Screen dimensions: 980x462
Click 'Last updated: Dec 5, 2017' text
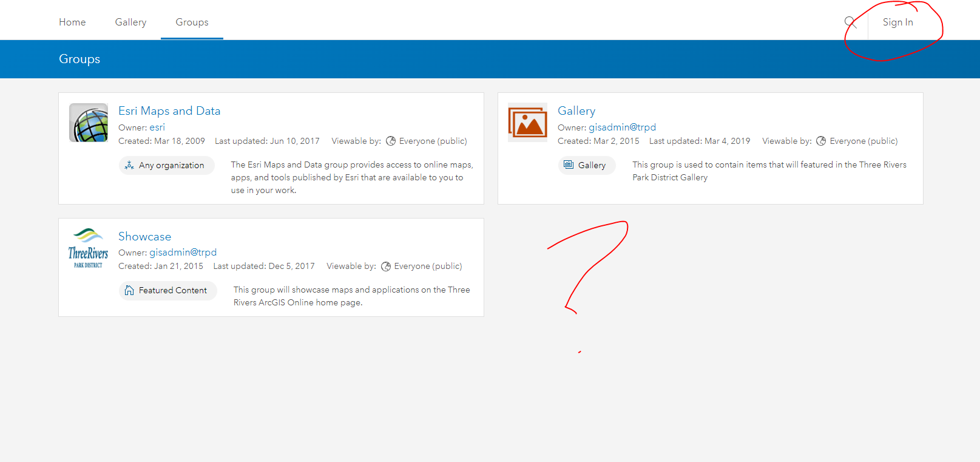point(264,266)
